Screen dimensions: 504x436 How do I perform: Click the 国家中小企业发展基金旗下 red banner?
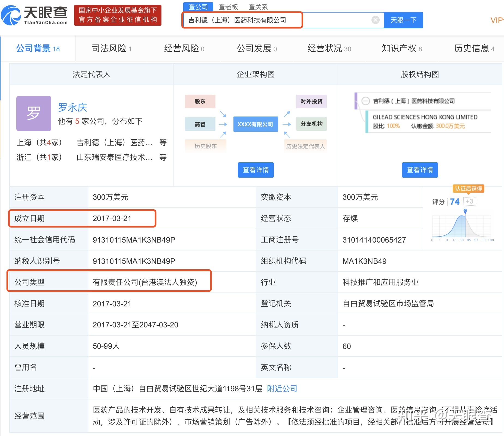[x=118, y=15]
